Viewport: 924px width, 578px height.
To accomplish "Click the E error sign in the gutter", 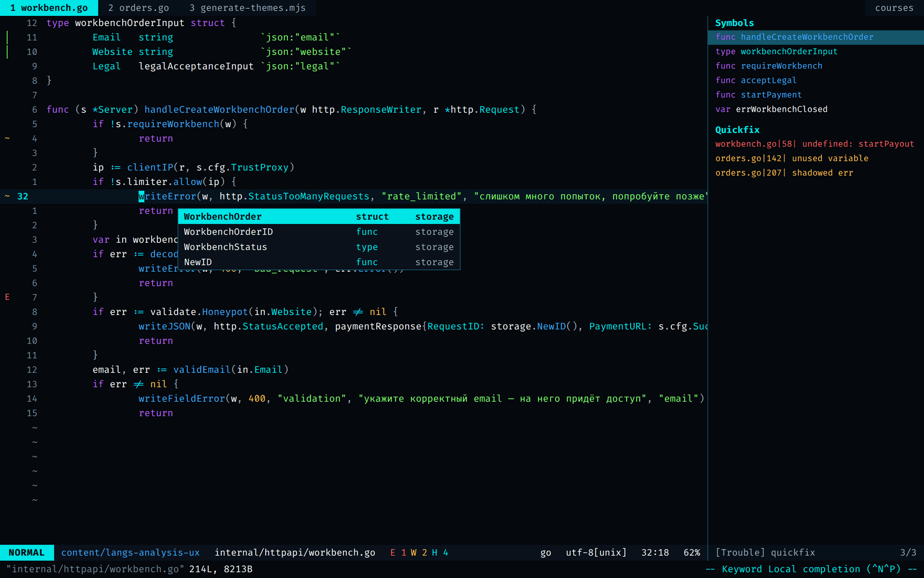I will 7,297.
